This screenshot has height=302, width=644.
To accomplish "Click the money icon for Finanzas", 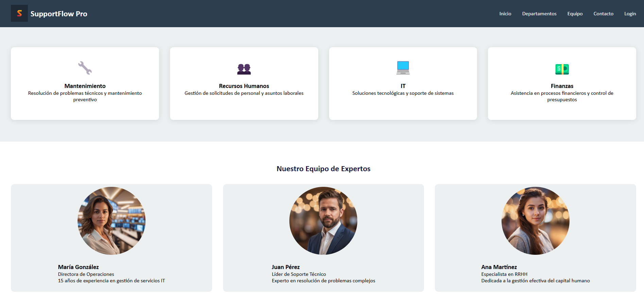I will click(562, 69).
